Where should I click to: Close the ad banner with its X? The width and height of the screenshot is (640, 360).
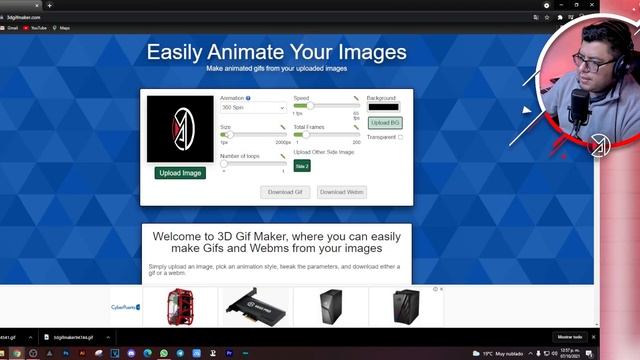(441, 289)
